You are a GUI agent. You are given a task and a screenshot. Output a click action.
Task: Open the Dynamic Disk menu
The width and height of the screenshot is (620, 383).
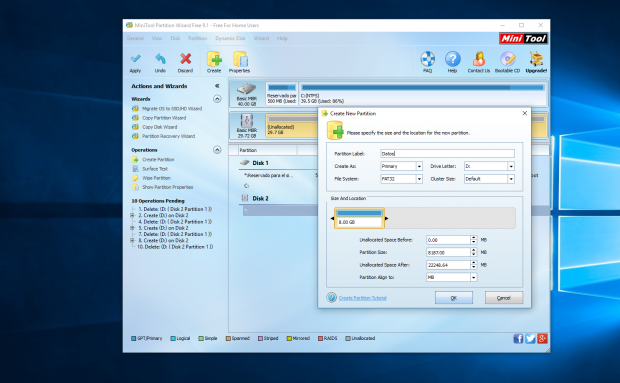(230, 38)
